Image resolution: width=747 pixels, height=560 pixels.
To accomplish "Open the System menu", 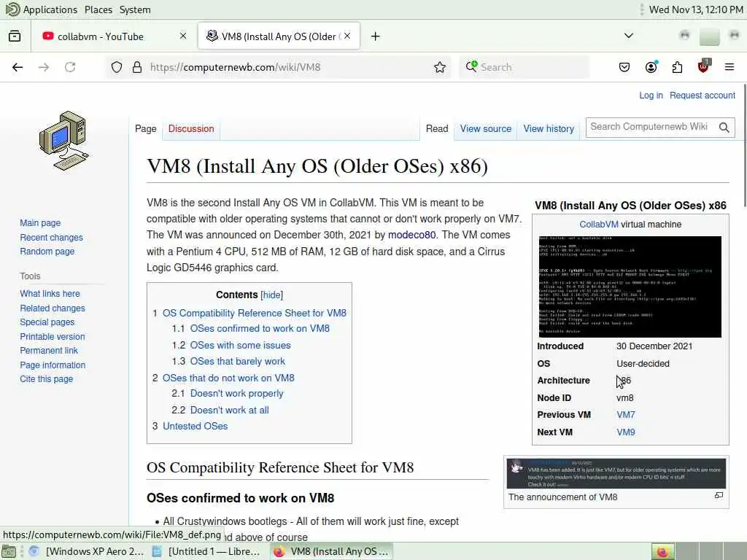I will pos(135,9).
